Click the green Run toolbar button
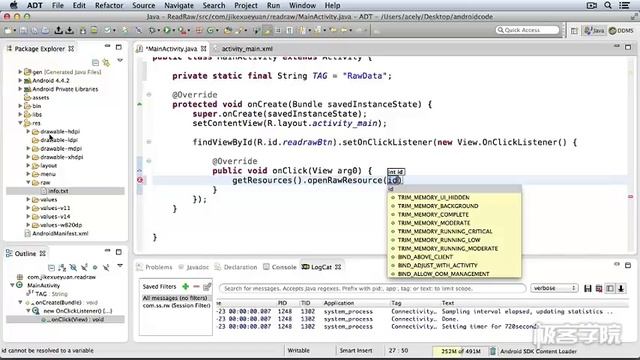 click(x=167, y=30)
